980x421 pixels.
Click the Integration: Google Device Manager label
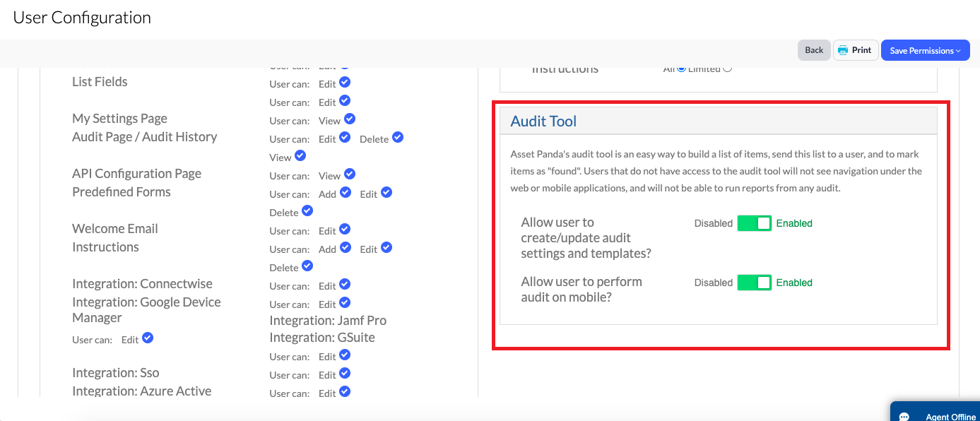[x=146, y=310]
